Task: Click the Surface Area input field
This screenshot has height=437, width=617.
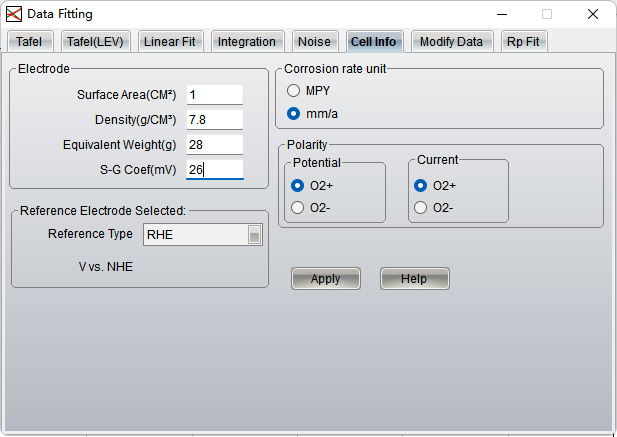Action: (x=214, y=95)
